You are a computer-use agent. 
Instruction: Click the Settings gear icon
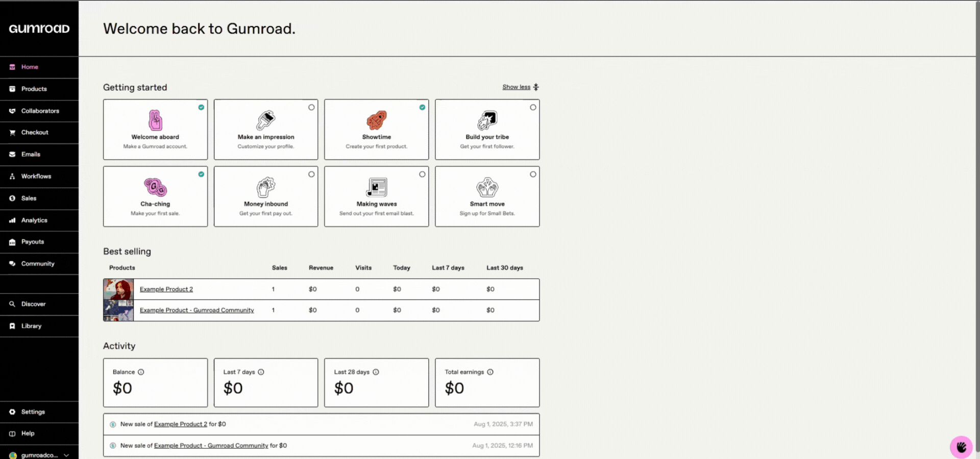(12, 412)
